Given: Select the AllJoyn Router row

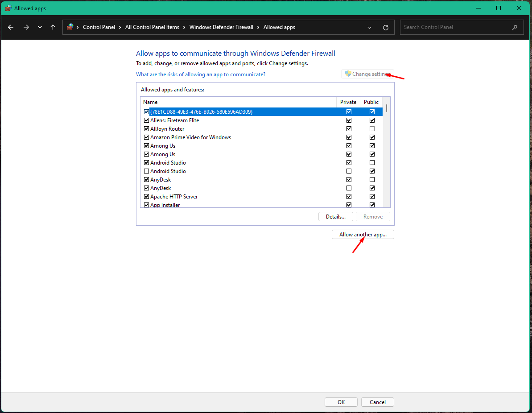Looking at the screenshot, I should coord(262,128).
